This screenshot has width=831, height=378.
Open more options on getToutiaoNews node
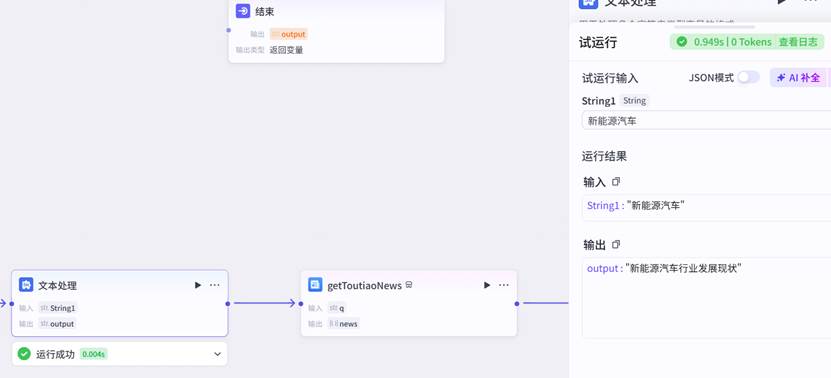[504, 285]
